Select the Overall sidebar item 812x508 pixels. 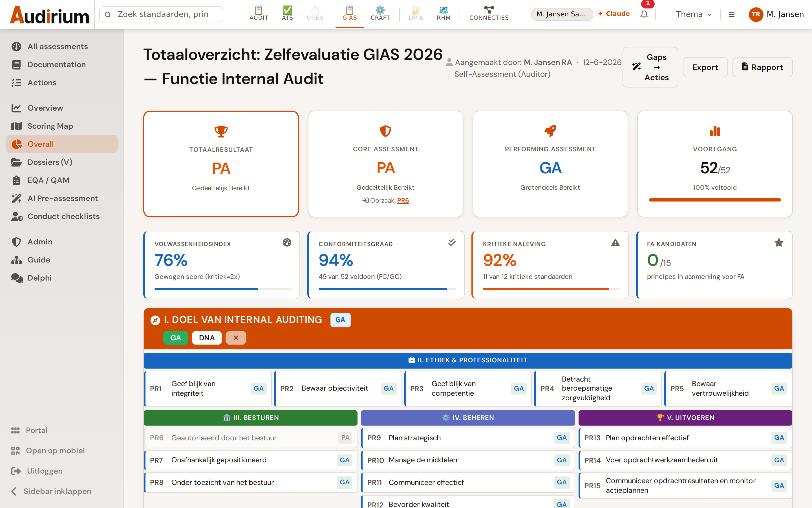(x=62, y=144)
